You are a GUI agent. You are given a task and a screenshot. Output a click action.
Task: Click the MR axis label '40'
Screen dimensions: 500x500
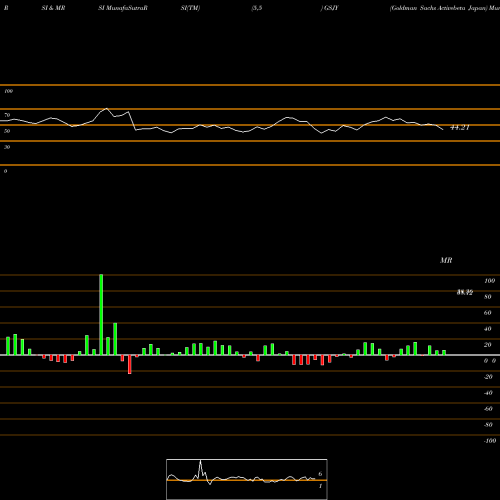pyautogui.click(x=488, y=329)
